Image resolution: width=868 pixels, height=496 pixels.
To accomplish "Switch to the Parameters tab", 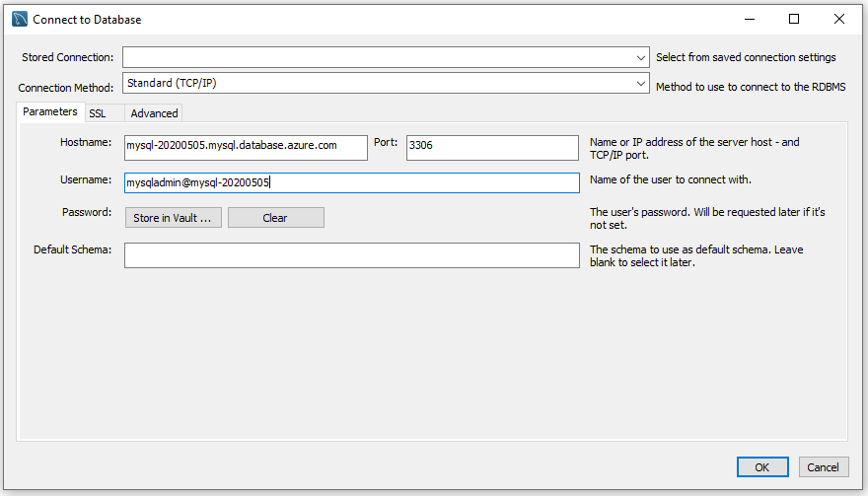I will 50,111.
